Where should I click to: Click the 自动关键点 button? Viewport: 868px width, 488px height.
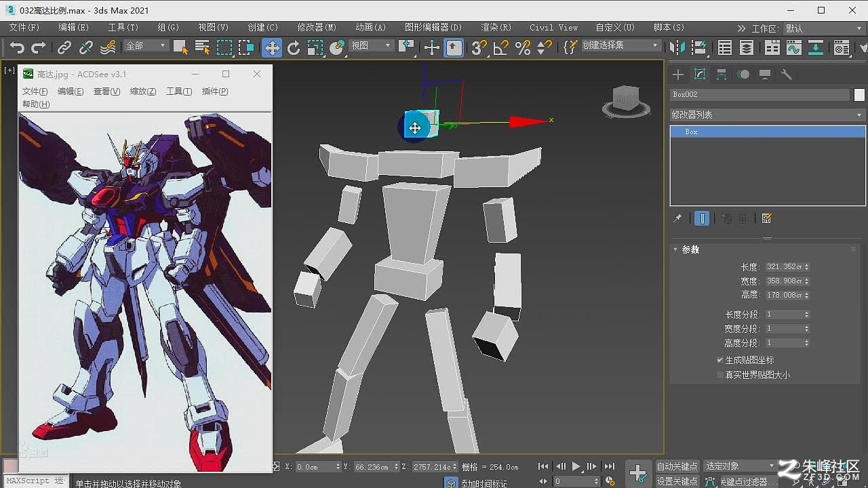point(677,466)
